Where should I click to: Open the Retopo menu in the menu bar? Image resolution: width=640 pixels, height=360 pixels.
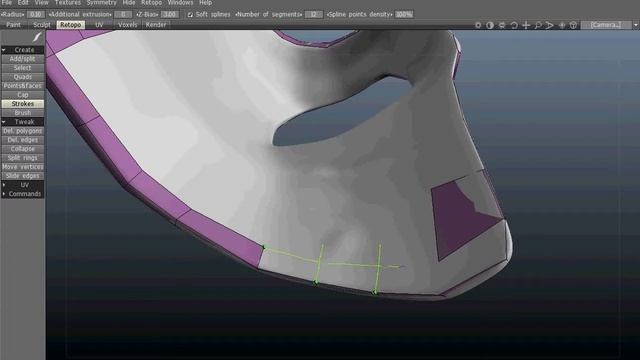pyautogui.click(x=151, y=3)
